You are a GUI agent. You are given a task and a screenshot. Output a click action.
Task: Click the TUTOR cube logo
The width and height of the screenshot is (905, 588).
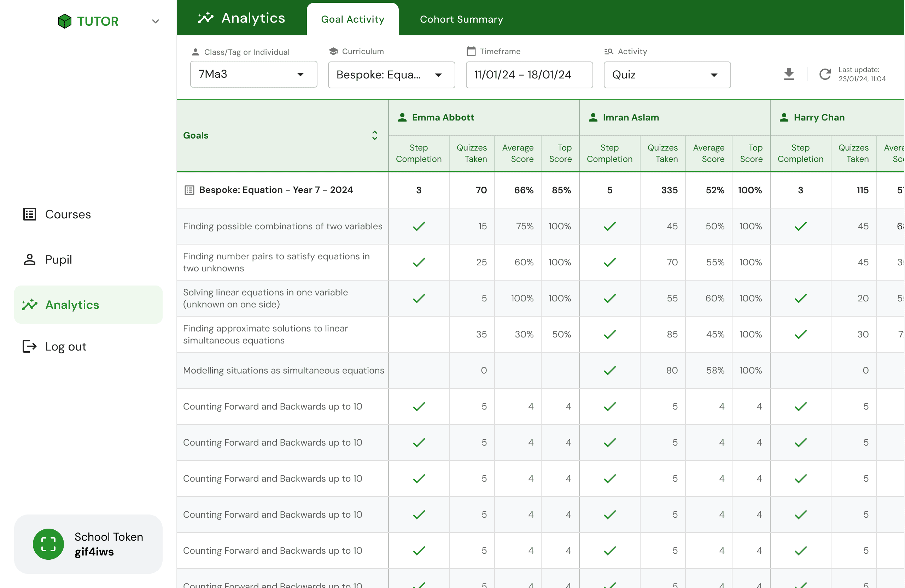pos(65,21)
